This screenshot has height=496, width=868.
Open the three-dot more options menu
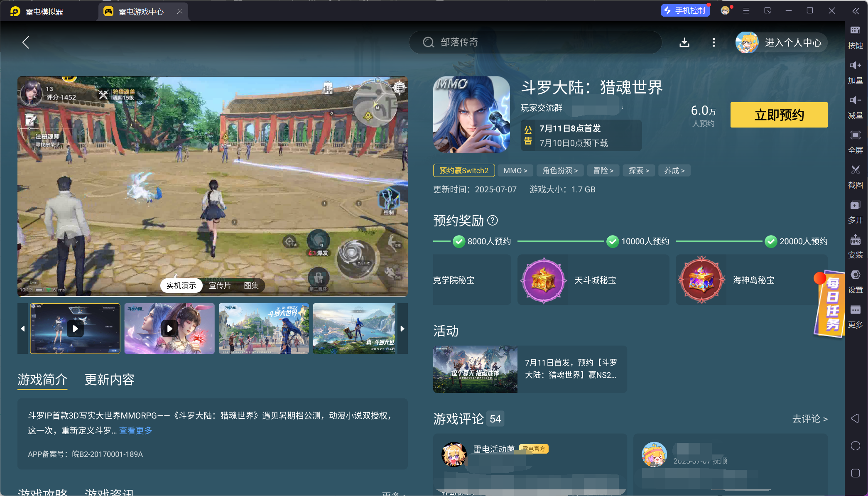tap(714, 42)
